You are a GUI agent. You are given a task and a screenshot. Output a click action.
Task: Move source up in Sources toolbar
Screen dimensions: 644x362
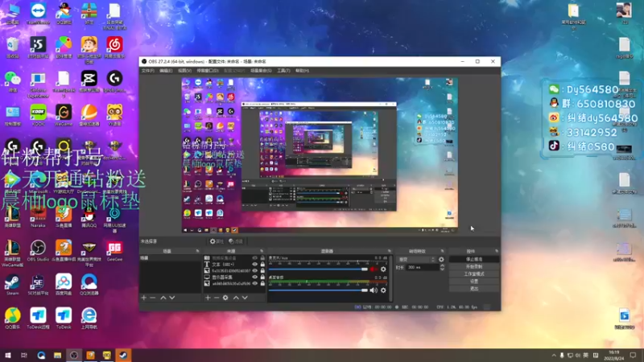click(236, 298)
